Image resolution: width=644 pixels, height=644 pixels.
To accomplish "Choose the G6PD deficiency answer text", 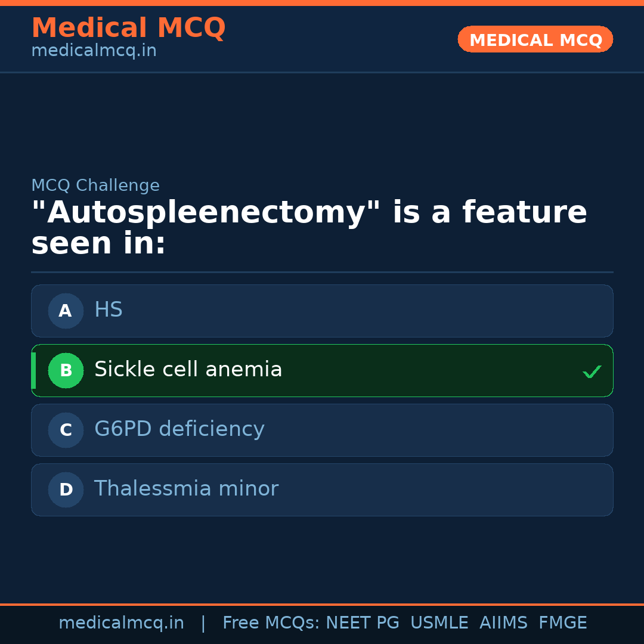I will (x=179, y=429).
